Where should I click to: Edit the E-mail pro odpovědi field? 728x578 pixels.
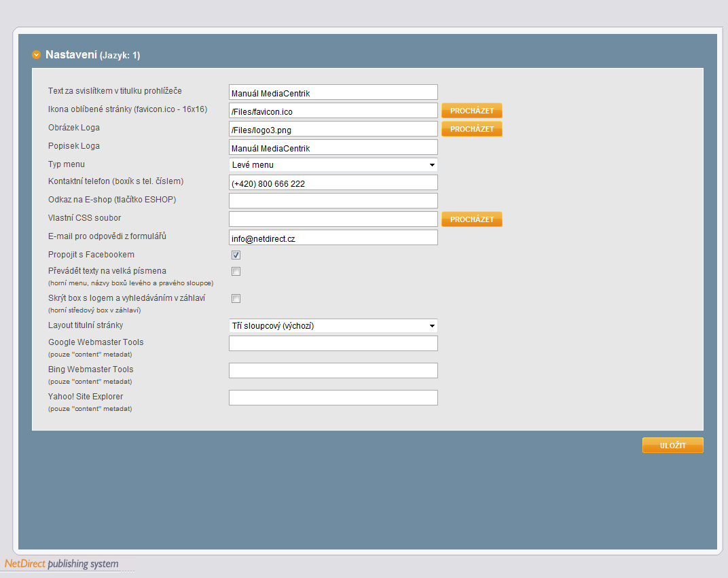click(333, 237)
